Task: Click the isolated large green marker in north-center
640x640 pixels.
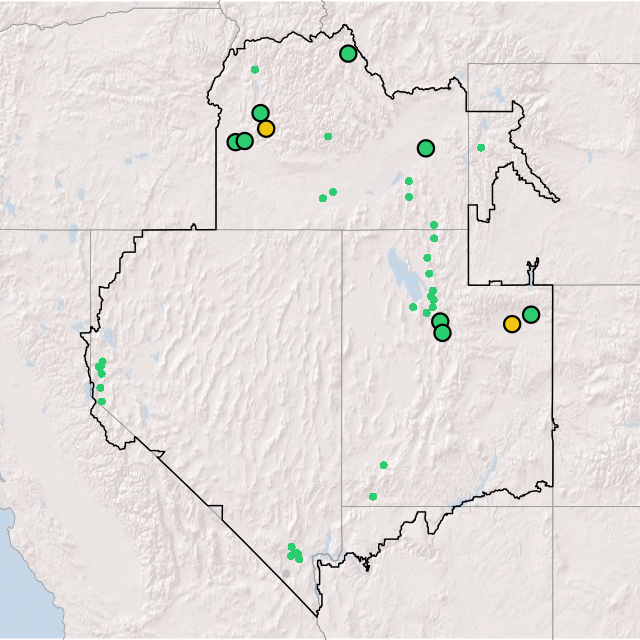Action: pos(426,148)
